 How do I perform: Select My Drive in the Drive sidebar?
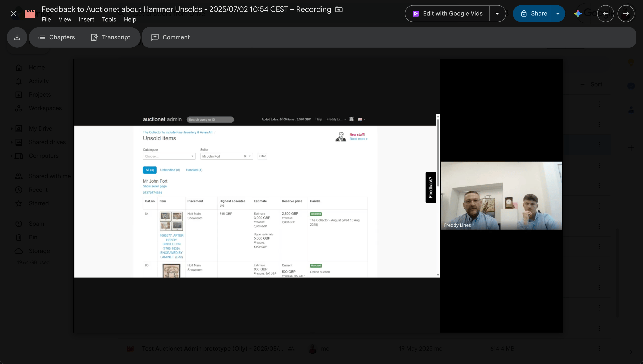(41, 128)
